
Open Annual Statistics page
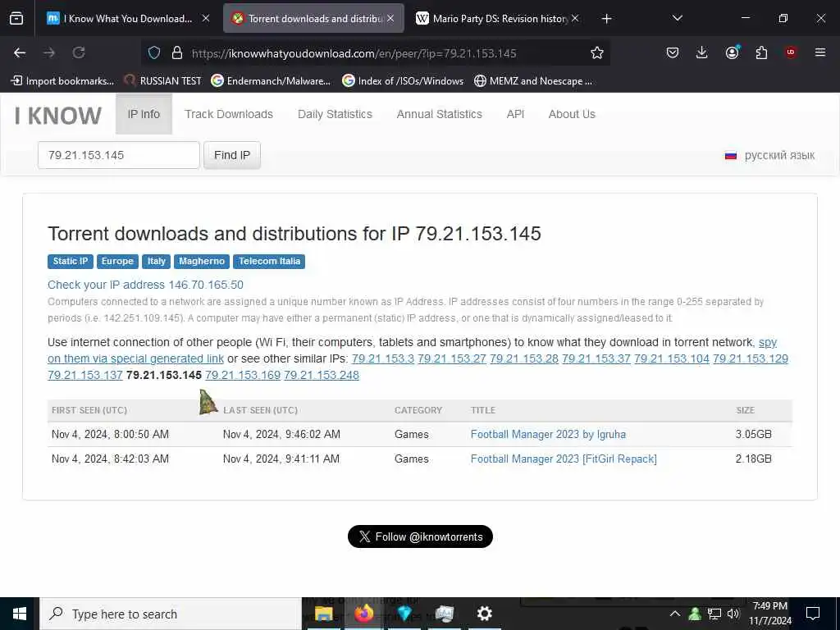pyautogui.click(x=440, y=114)
